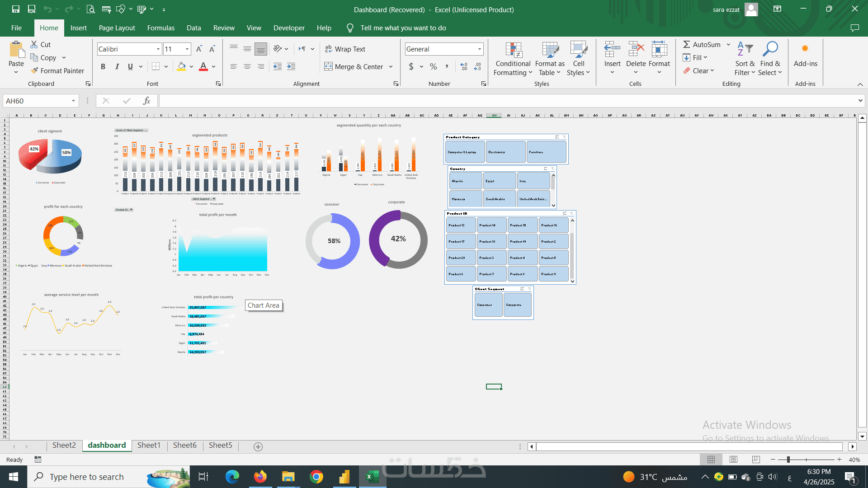
Task: Toggle bold formatting
Action: 103,67
